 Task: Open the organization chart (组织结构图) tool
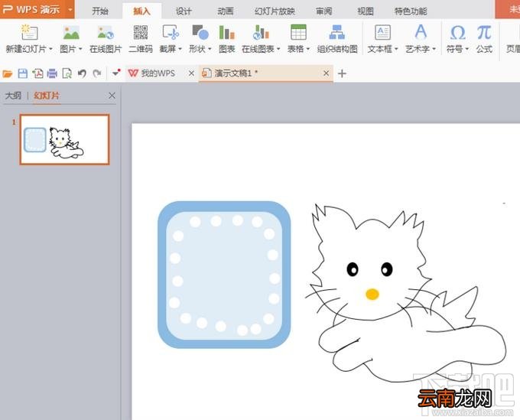[x=337, y=39]
